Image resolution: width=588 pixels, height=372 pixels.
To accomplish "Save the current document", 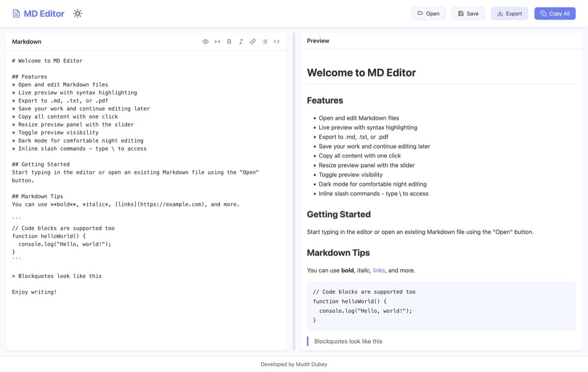I will pos(468,14).
